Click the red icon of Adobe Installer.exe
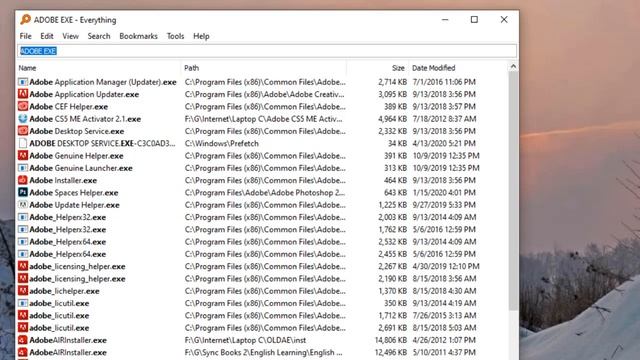The height and width of the screenshot is (360, 640). (23, 180)
